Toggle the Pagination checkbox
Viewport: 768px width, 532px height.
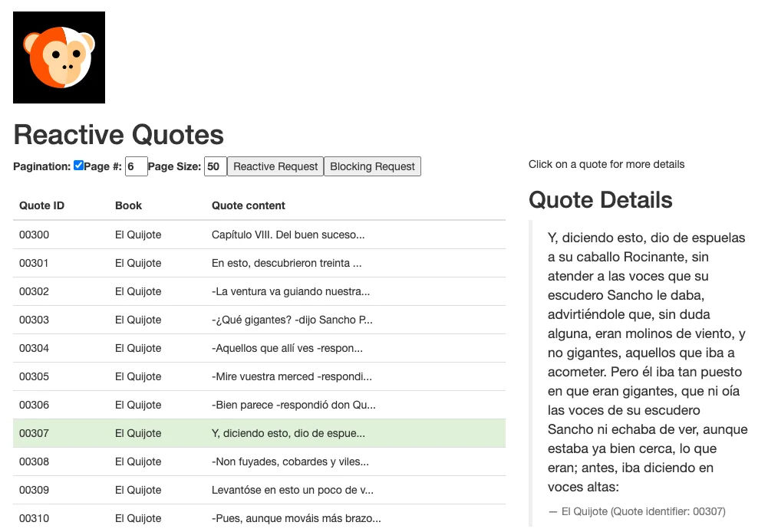[78, 166]
